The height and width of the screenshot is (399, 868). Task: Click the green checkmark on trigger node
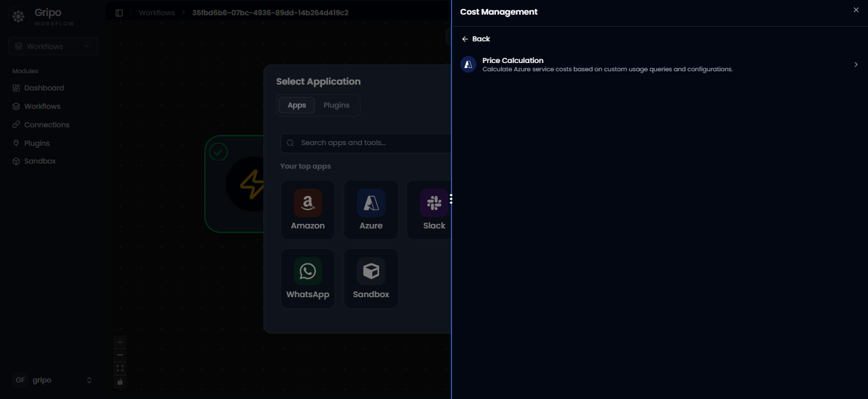coord(219,151)
